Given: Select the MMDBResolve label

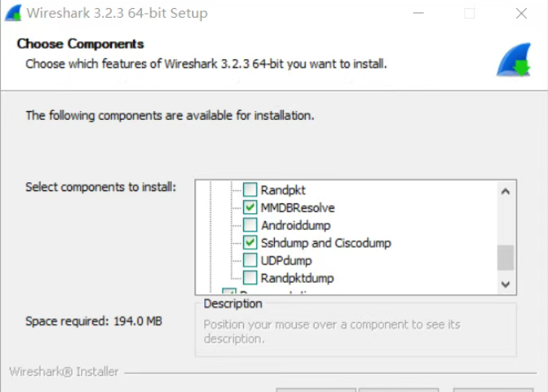Looking at the screenshot, I should pos(298,207).
